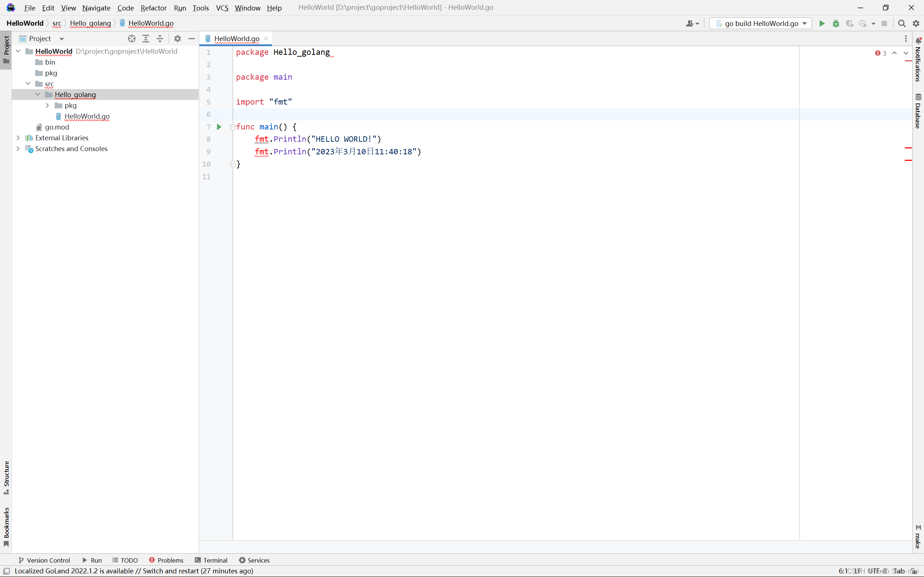
Task: Open go build HelloWorld.go configuration dropdown
Action: tap(760, 23)
